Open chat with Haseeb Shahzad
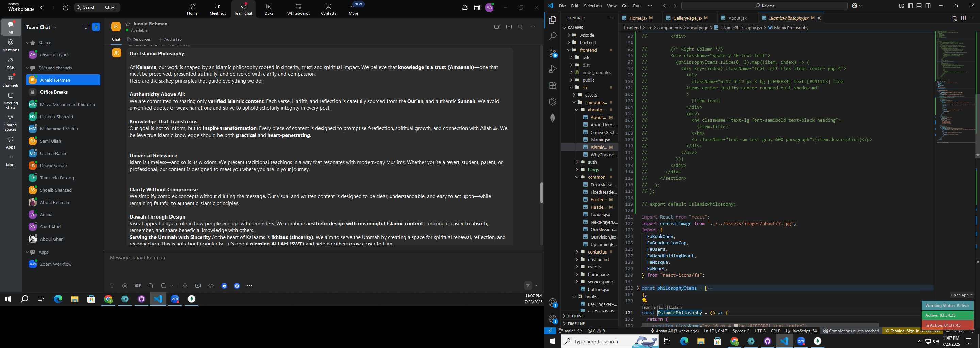The image size is (980, 348). [63, 117]
